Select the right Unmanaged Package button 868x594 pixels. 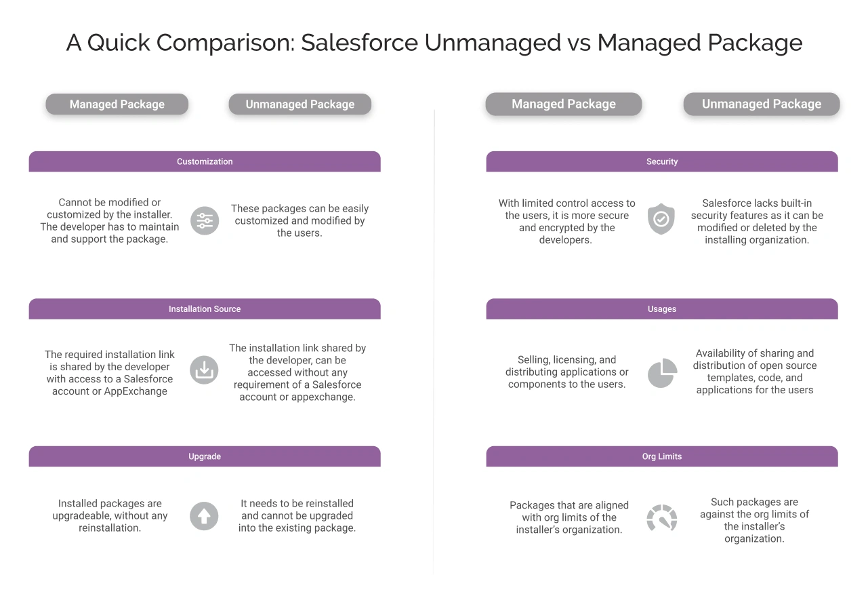click(x=762, y=104)
